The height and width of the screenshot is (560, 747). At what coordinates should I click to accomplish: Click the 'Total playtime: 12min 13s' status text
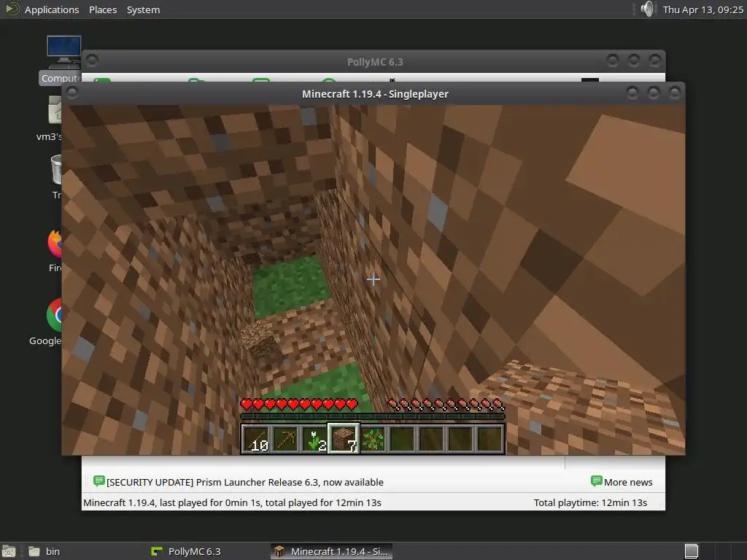tap(590, 502)
